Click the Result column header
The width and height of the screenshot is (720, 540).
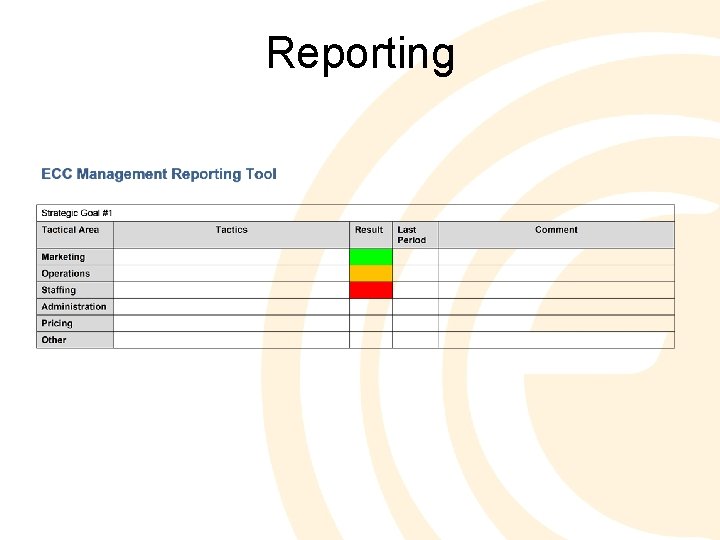point(371,235)
